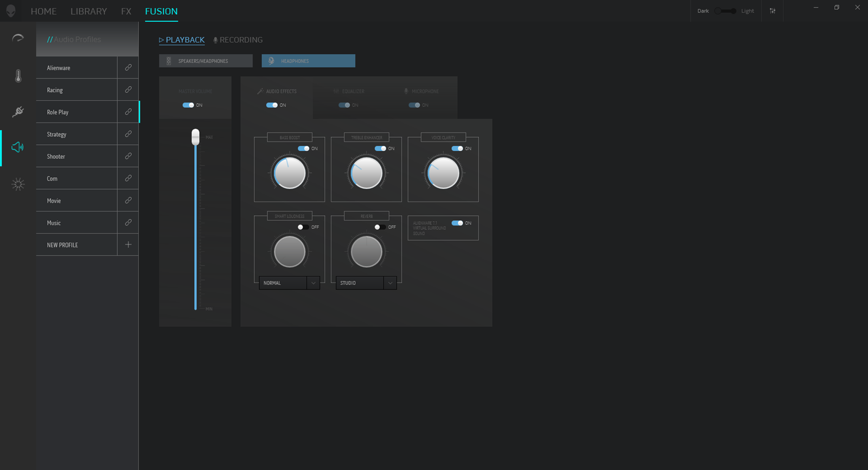The width and height of the screenshot is (868, 470).
Task: Click the link icon for Shooter profile
Action: [x=128, y=156]
